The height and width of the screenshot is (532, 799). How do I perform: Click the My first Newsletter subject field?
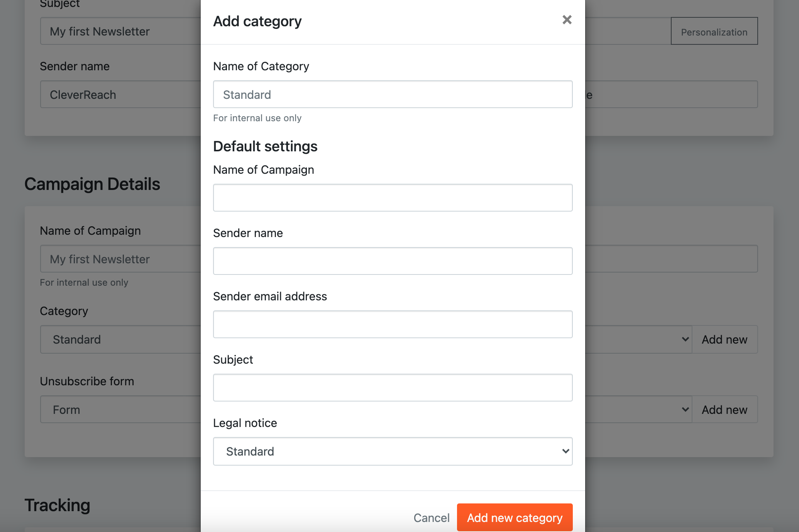[x=120, y=31]
